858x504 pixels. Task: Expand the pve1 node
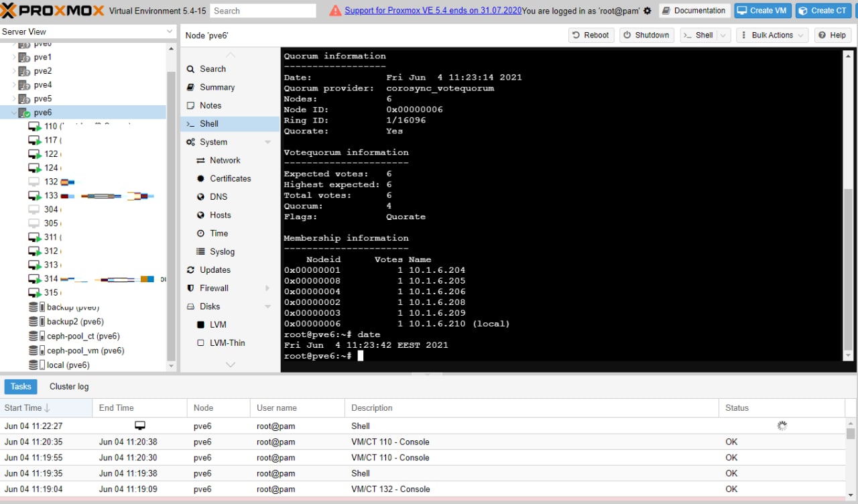[x=14, y=58]
